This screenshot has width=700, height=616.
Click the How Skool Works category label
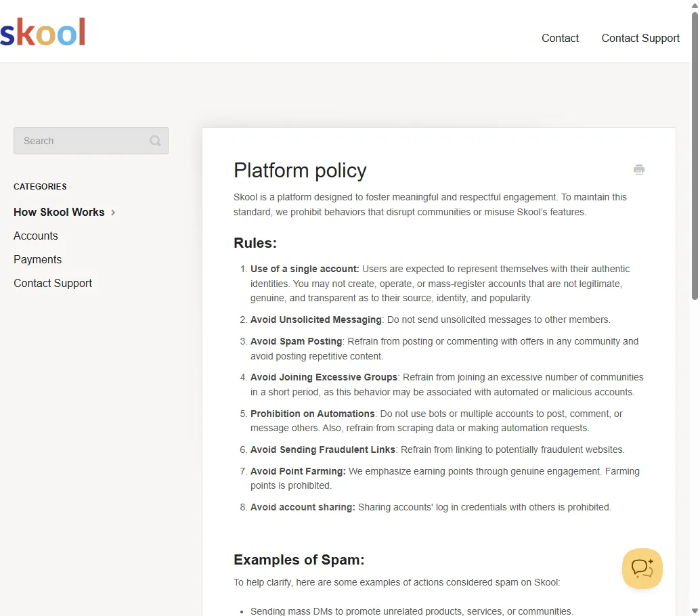click(59, 212)
